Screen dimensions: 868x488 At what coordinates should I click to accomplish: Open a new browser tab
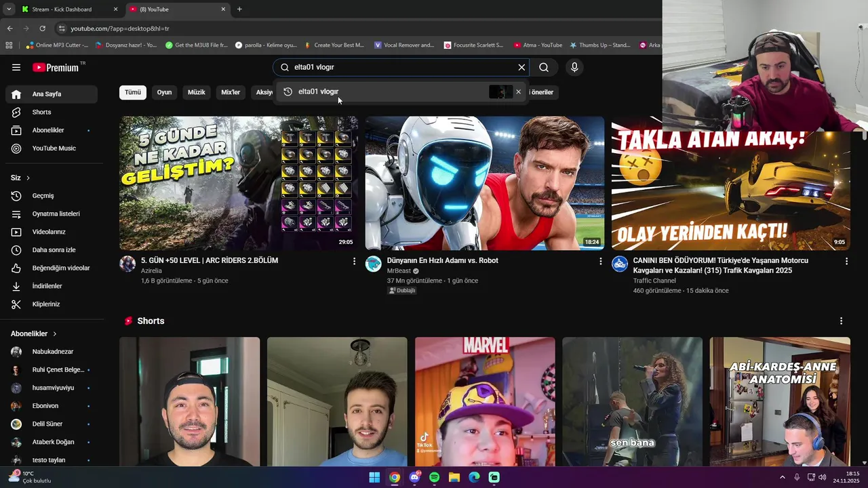pos(239,9)
